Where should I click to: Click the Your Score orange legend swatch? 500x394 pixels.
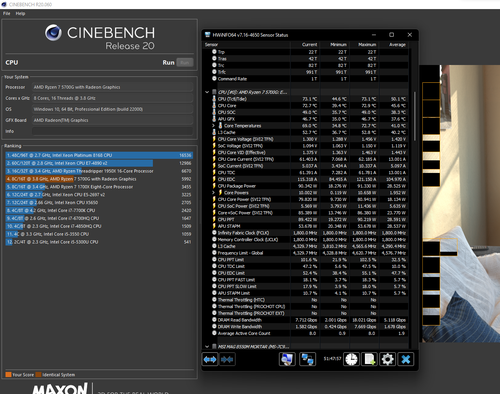8,375
